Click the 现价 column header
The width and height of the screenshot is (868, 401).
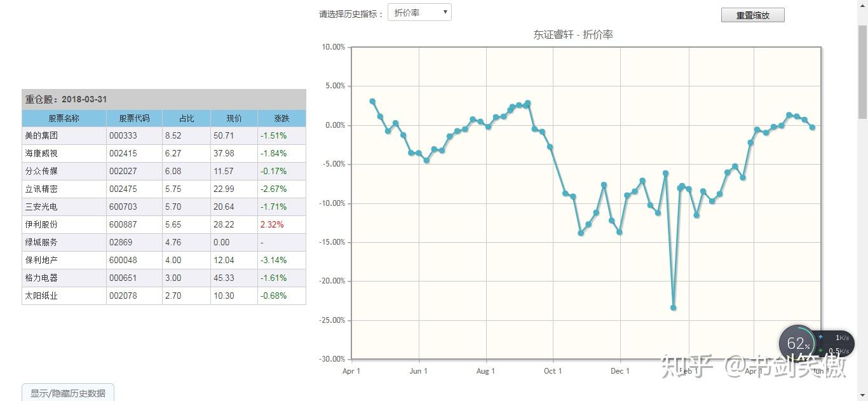[x=234, y=118]
